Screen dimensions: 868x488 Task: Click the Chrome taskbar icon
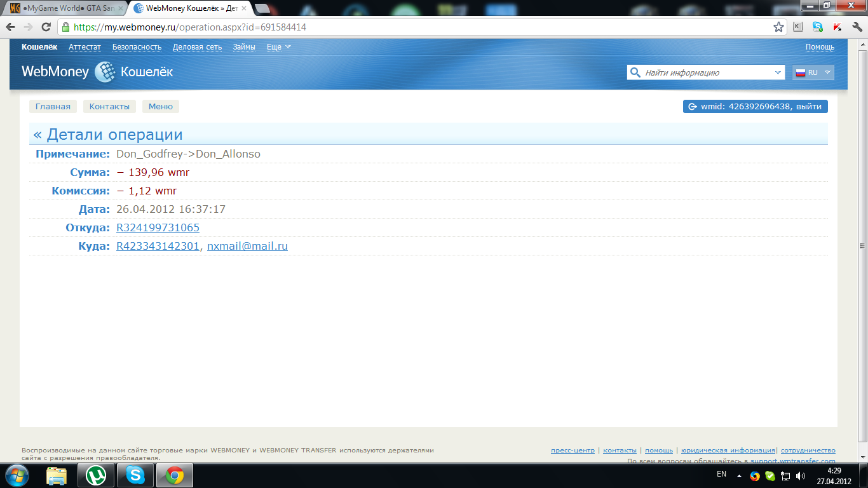(x=174, y=475)
